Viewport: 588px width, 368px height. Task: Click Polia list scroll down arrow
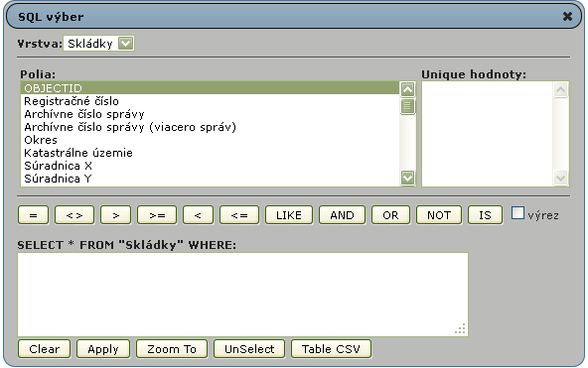[x=407, y=178]
